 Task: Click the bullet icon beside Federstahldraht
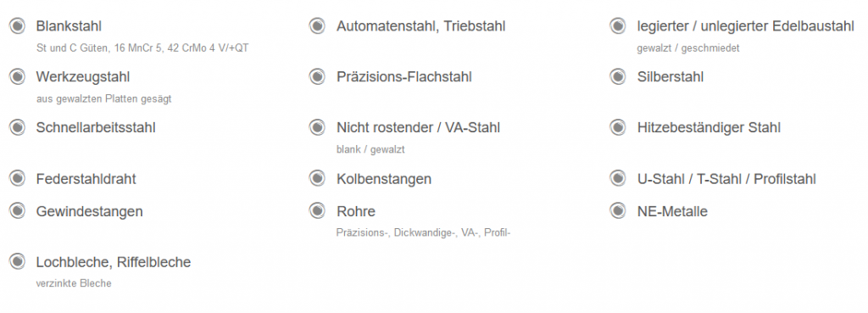point(18,179)
